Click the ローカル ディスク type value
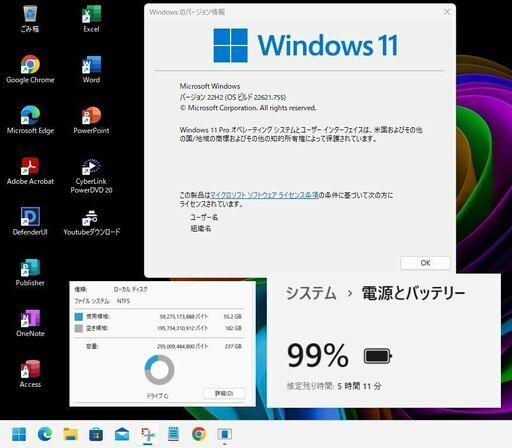 130,289
